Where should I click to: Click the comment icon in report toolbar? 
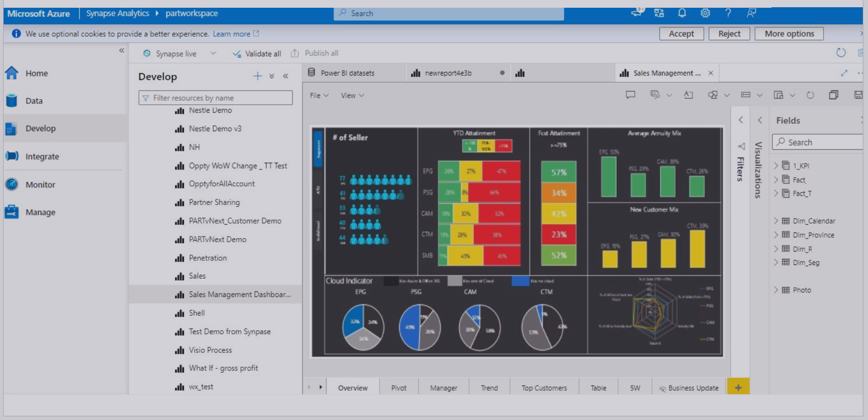(x=630, y=95)
